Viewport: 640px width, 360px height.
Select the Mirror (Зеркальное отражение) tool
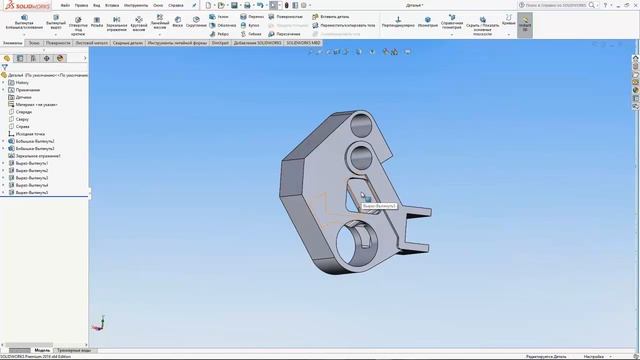117,24
